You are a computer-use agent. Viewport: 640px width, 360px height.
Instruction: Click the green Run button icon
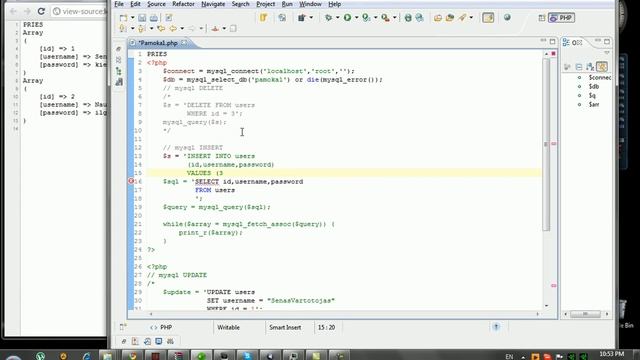(347, 18)
